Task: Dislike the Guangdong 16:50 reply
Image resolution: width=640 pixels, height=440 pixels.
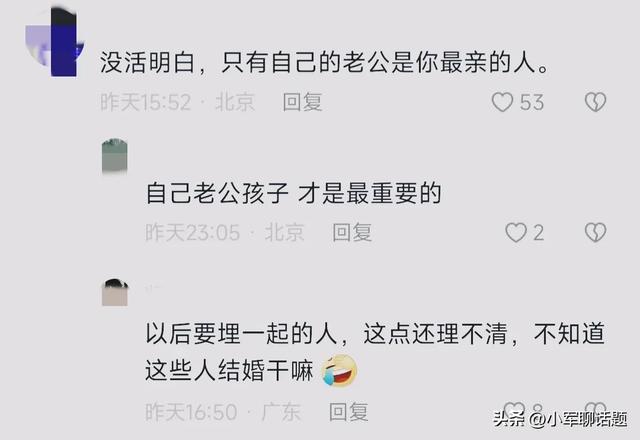Action: point(596,410)
